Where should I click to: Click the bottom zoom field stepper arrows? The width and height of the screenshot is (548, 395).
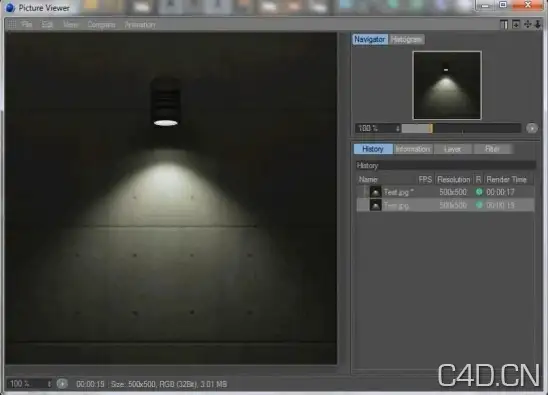(49, 384)
